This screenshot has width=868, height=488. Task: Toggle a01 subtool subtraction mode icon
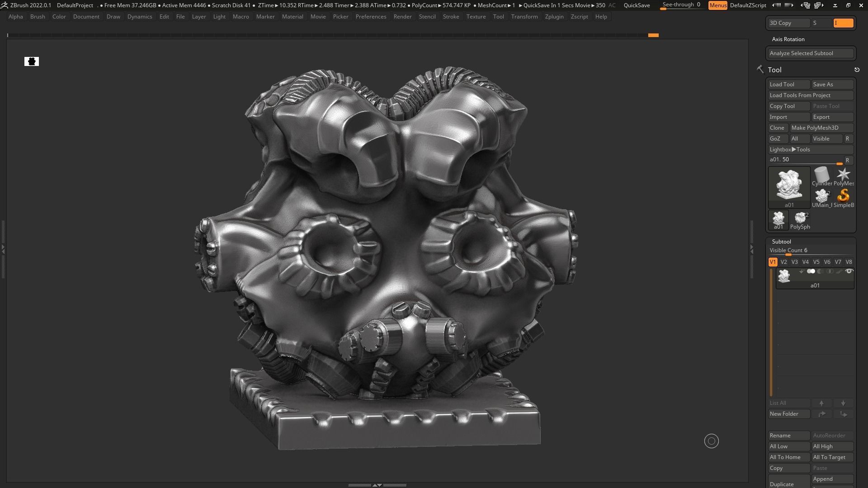coord(820,272)
